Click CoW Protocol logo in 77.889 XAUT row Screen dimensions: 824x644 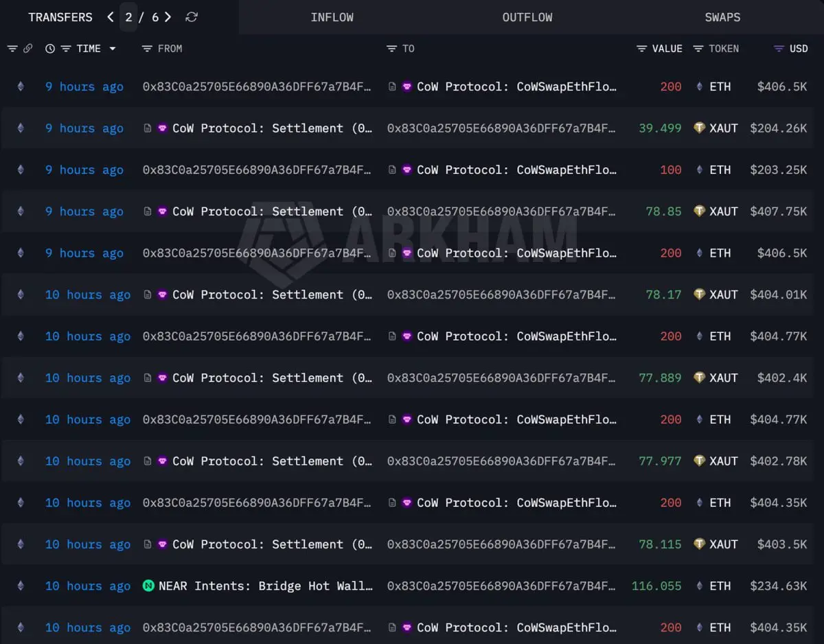point(163,378)
